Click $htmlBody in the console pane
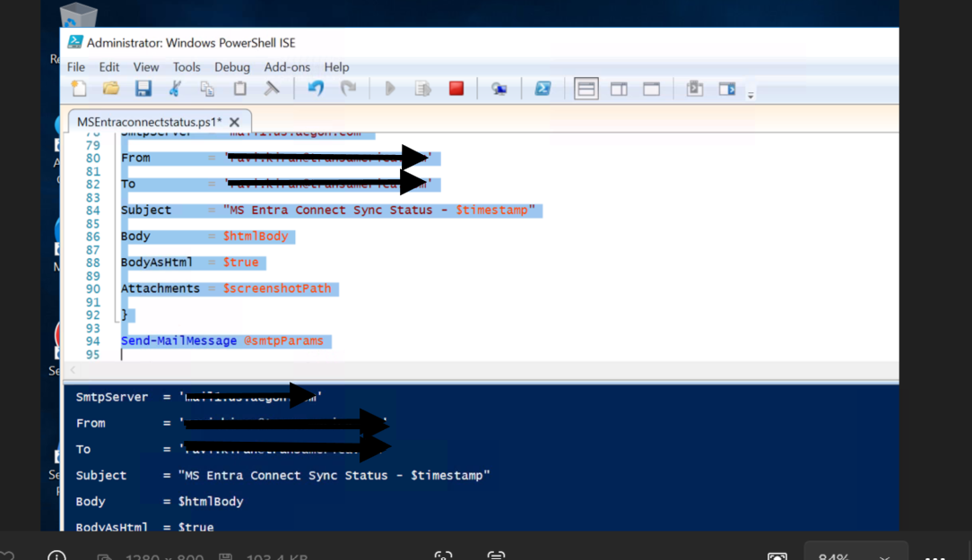This screenshot has width=972, height=560. pos(211,501)
